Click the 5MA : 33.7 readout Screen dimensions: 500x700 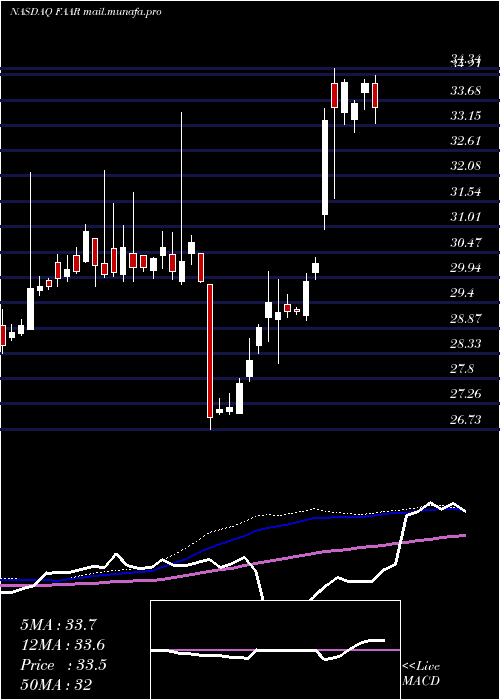click(58, 625)
